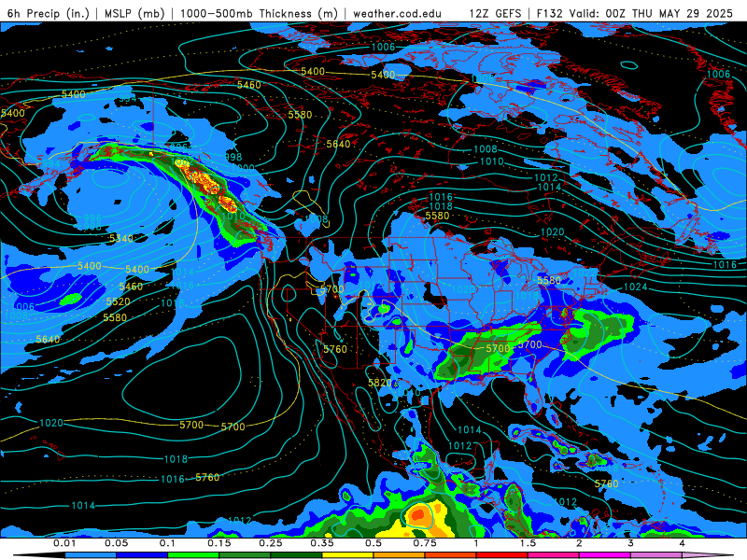Click the '4' legend value
This screenshot has width=747, height=560.
coord(682,543)
